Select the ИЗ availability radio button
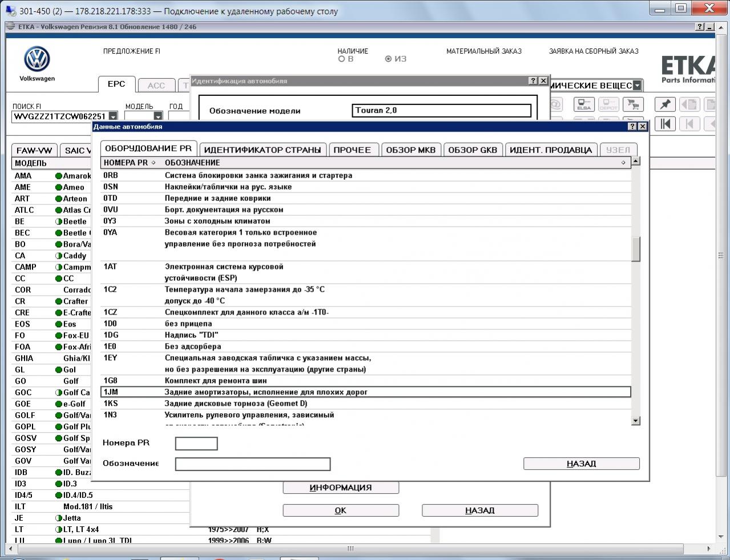Screen dimensions: 730x560 pos(388,59)
